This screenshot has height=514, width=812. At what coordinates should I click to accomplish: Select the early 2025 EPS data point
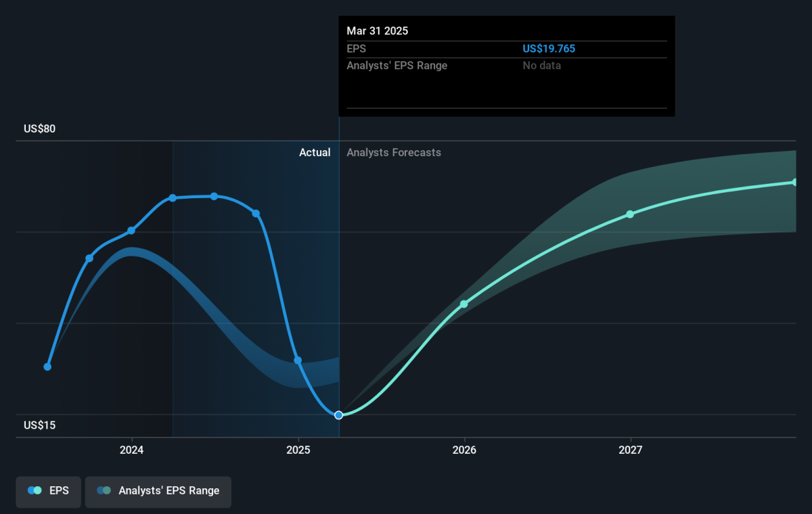298,360
